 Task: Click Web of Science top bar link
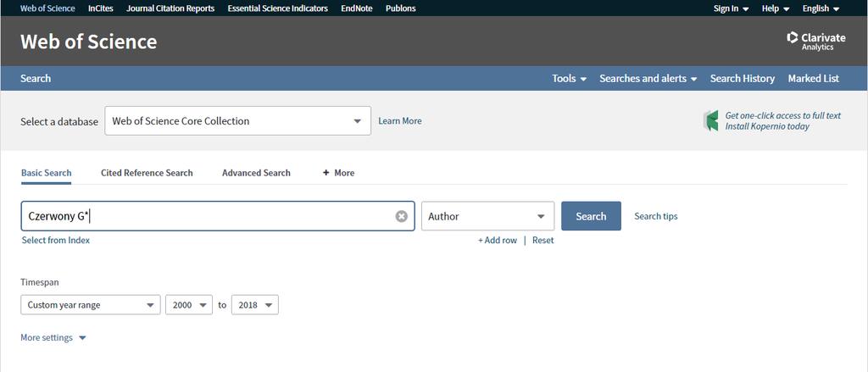(47, 8)
